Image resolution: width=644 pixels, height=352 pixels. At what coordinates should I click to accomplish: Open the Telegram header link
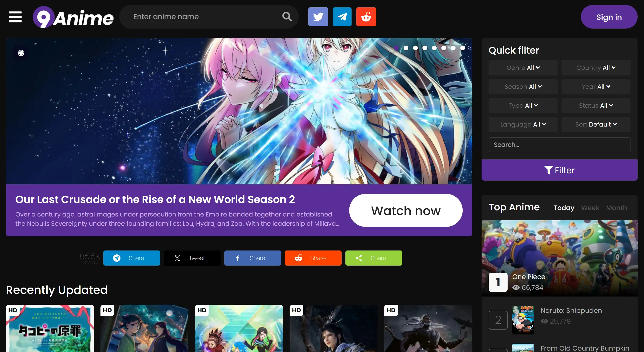(342, 17)
